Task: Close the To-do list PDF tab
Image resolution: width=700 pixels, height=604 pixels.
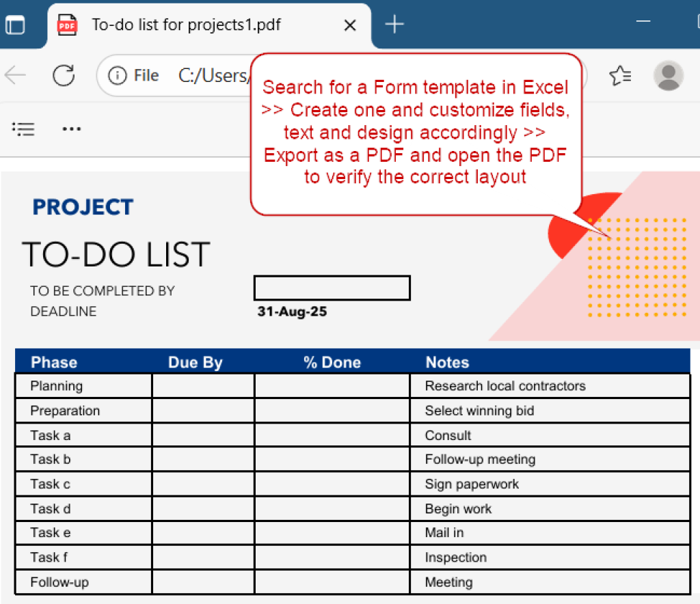Action: tap(350, 24)
